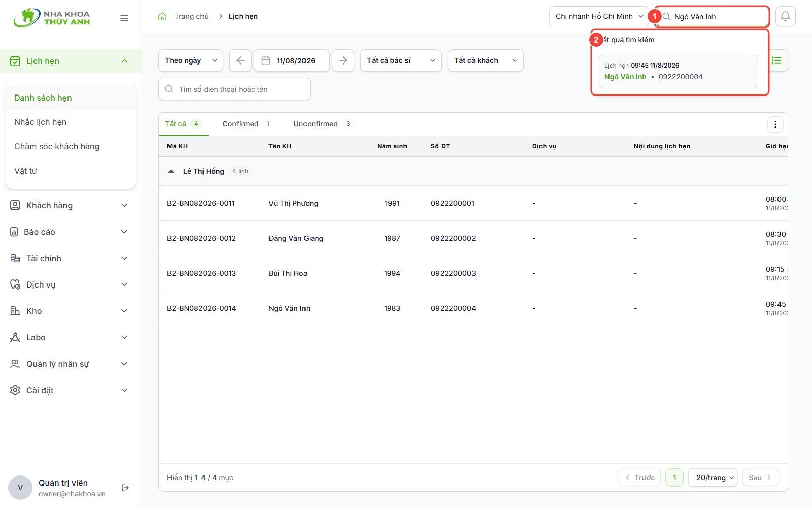Open the Tất cả bác sĩ dropdown

(401, 60)
